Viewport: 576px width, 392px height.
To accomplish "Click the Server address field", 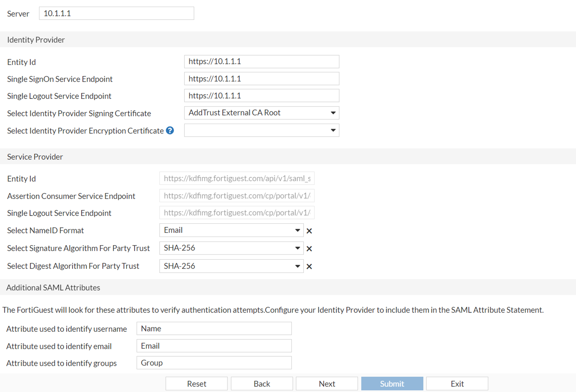I will 116,13.
